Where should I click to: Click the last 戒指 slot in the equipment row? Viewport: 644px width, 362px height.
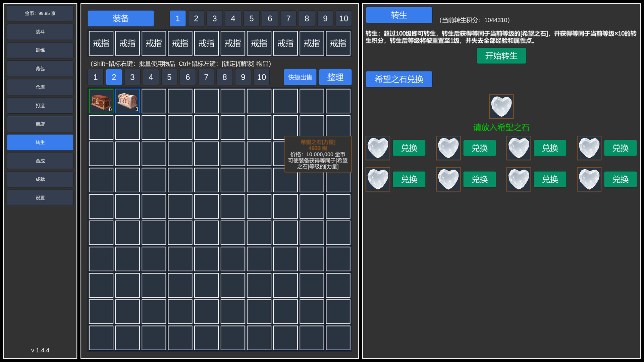pos(338,43)
